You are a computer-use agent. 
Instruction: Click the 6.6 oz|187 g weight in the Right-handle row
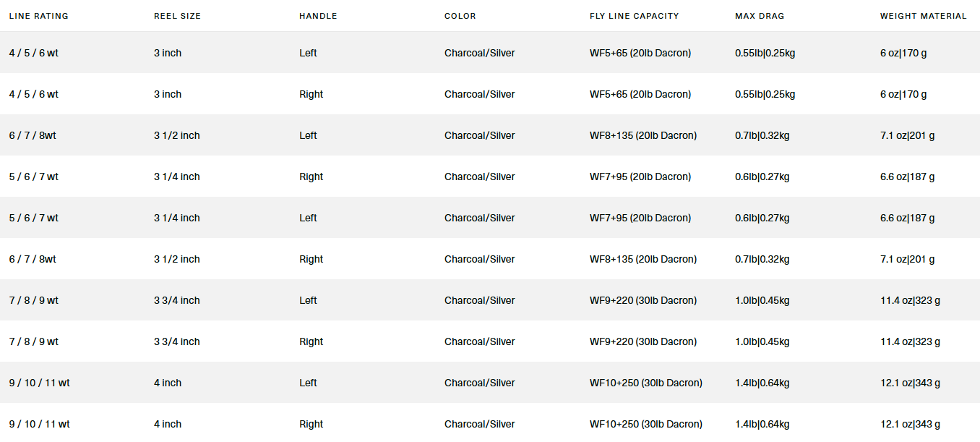[x=907, y=177]
